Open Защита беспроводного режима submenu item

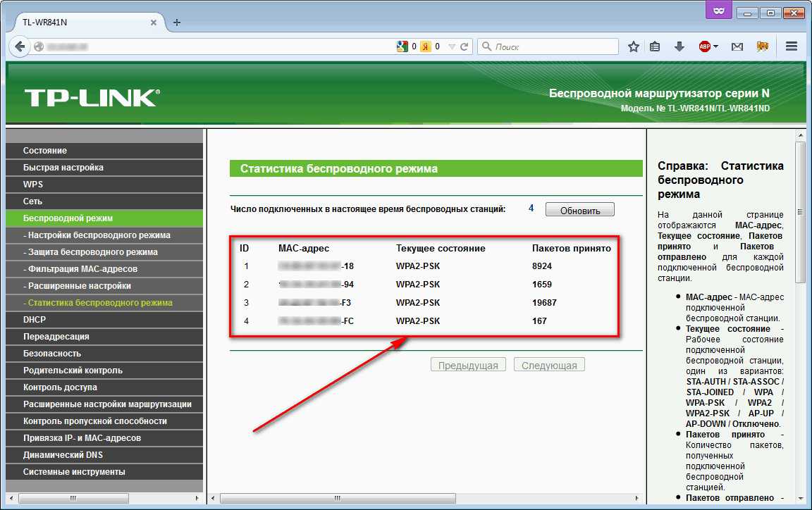point(90,252)
